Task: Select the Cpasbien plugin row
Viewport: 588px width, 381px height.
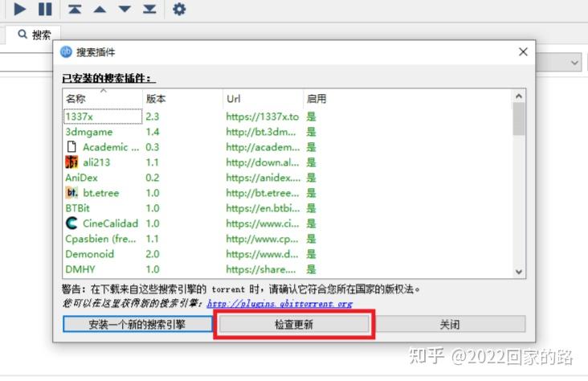Action: click(288, 239)
